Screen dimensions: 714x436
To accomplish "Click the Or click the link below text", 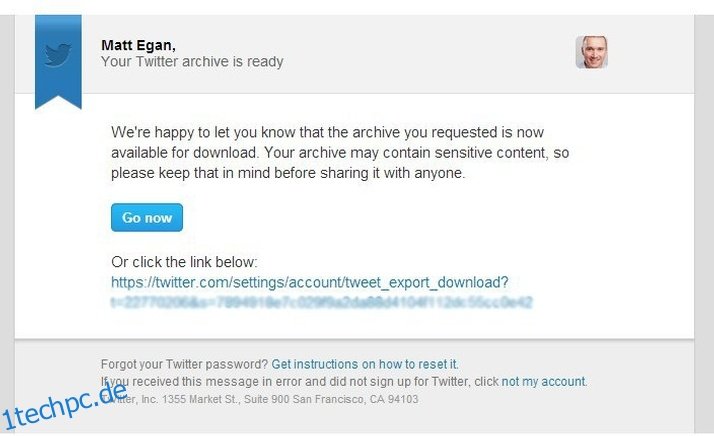I will (184, 262).
